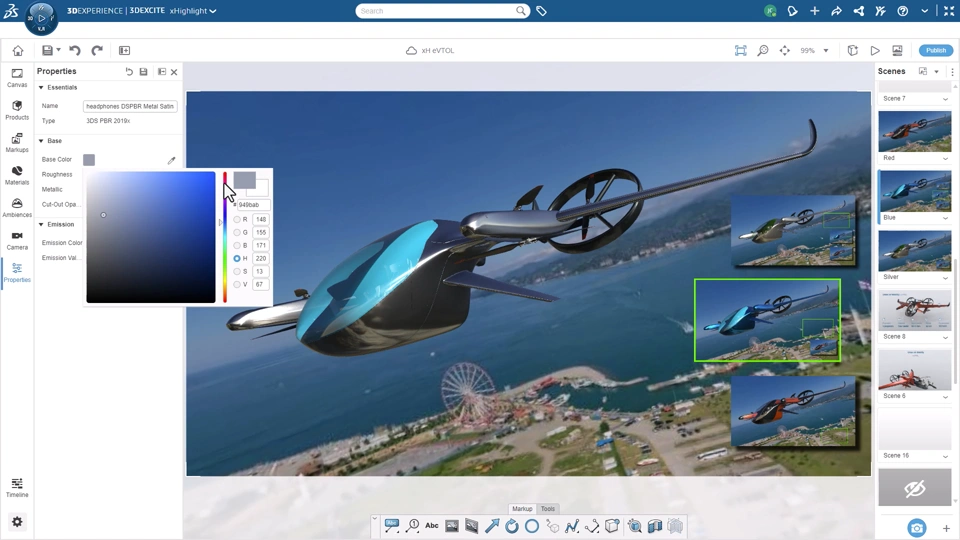Reset properties with the revert icon
The width and height of the screenshot is (960, 540).
(x=129, y=72)
